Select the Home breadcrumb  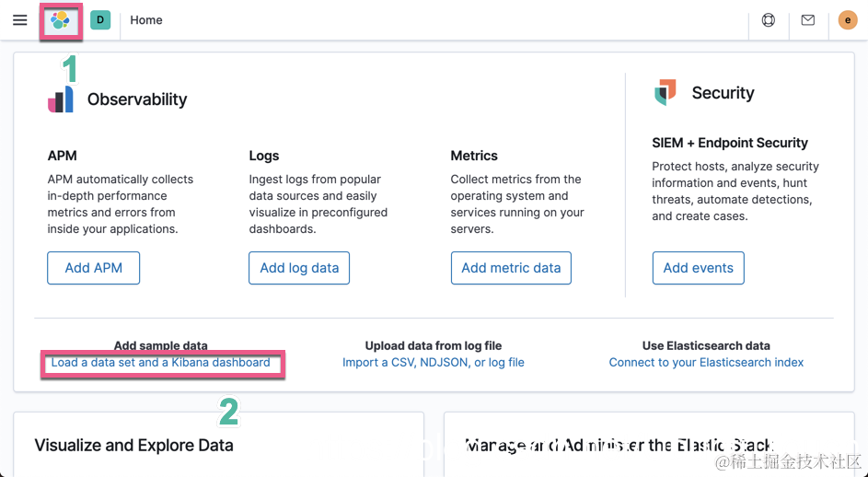click(x=146, y=20)
